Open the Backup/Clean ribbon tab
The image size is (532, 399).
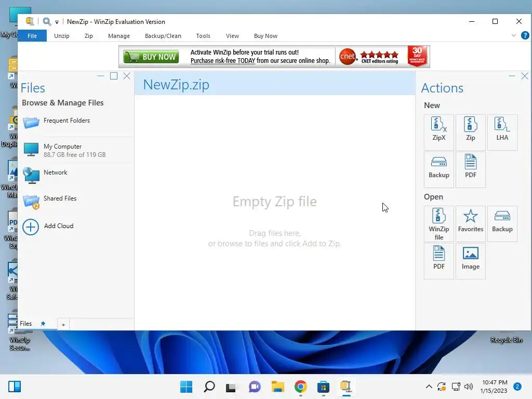click(x=163, y=36)
